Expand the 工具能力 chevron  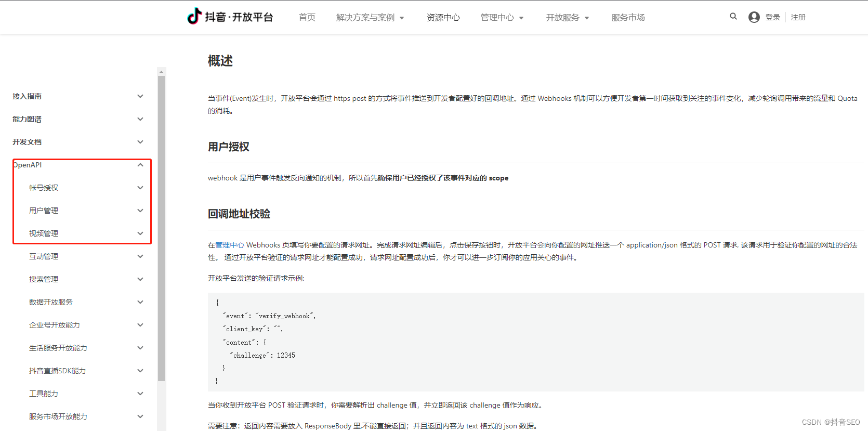pyautogui.click(x=140, y=394)
